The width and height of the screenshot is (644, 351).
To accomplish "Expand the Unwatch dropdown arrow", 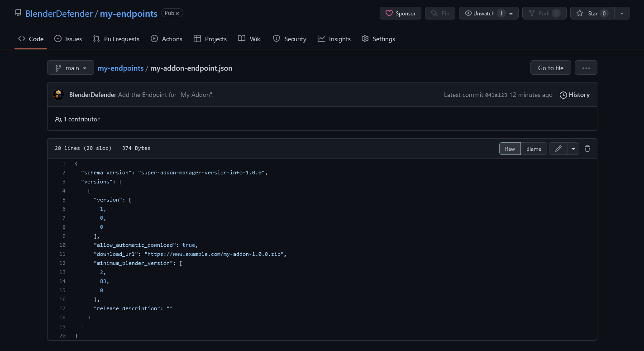I will coord(511,14).
